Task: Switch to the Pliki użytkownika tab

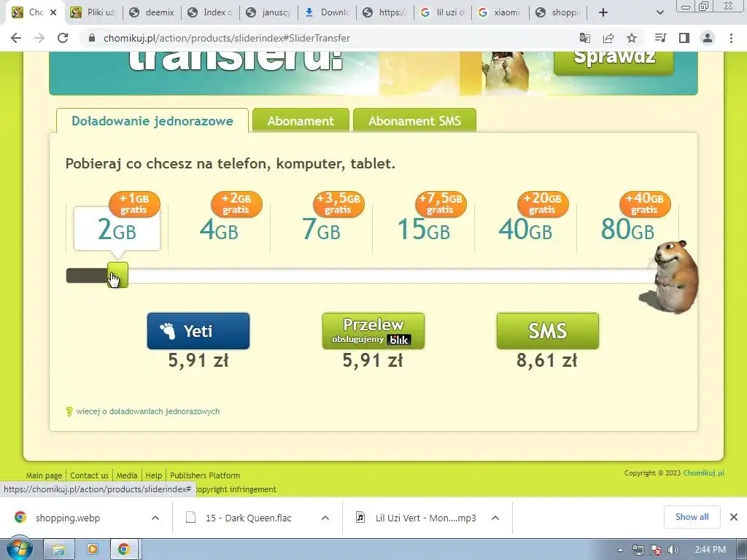Action: (x=93, y=12)
